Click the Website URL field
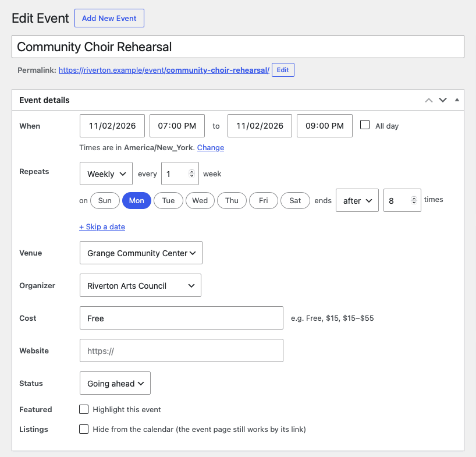The height and width of the screenshot is (457, 476). pos(181,350)
